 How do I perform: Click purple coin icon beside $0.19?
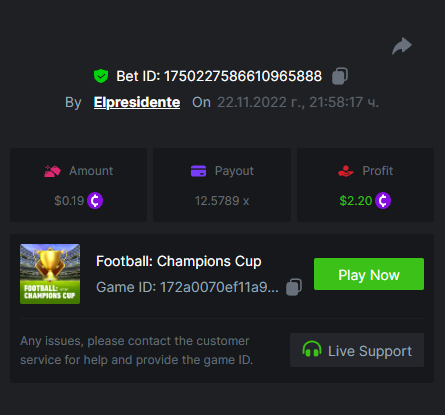pyautogui.click(x=95, y=201)
